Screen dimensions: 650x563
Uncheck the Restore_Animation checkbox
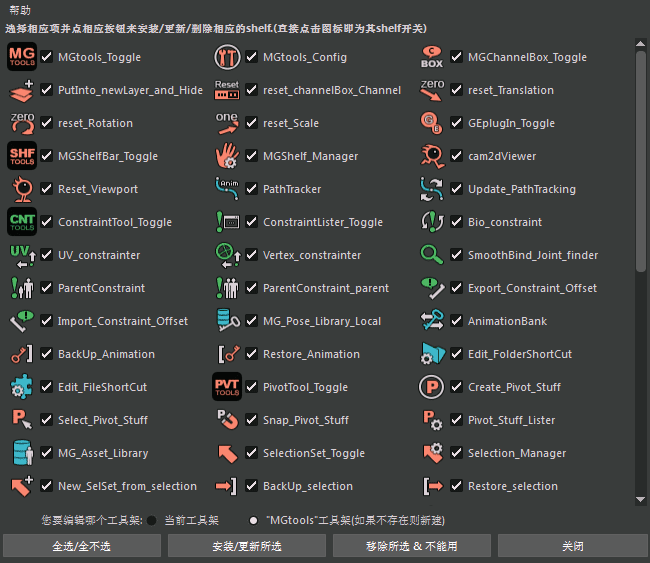(x=252, y=354)
